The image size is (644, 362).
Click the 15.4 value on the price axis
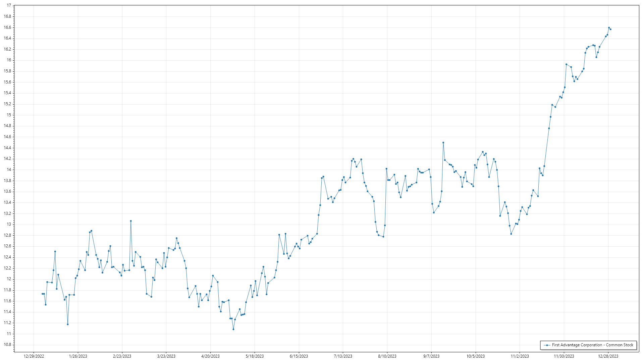7,93
